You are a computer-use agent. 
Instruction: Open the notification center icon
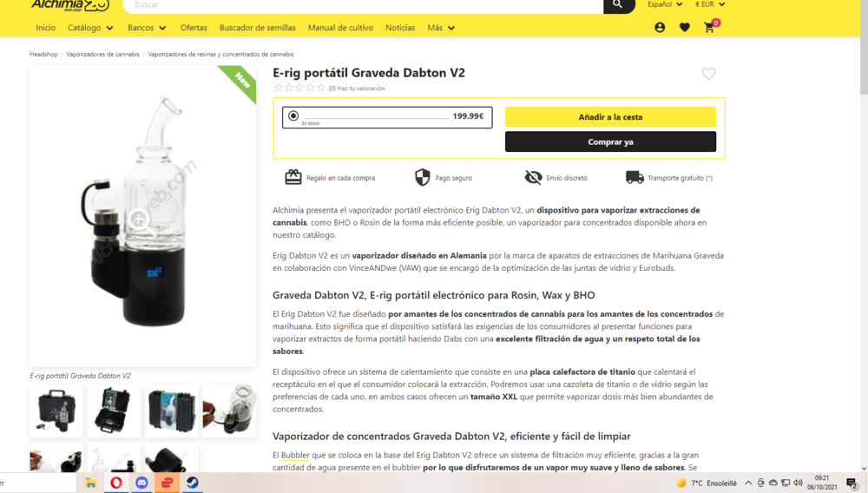click(852, 483)
